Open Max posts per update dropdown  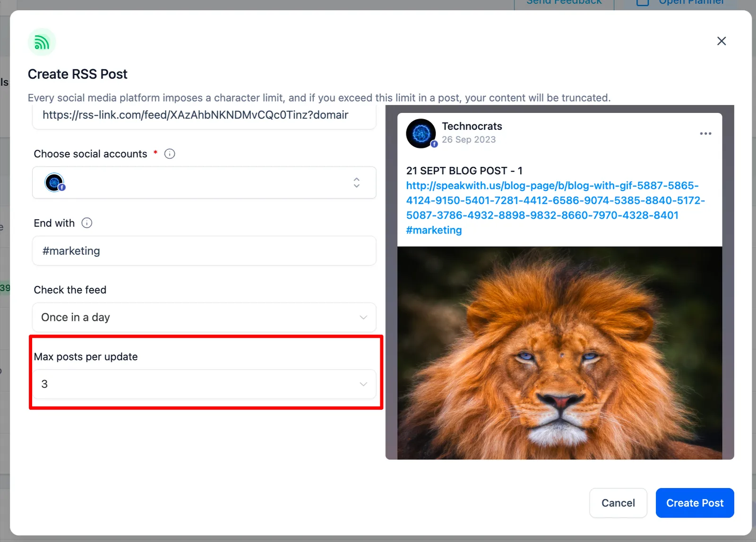click(204, 384)
